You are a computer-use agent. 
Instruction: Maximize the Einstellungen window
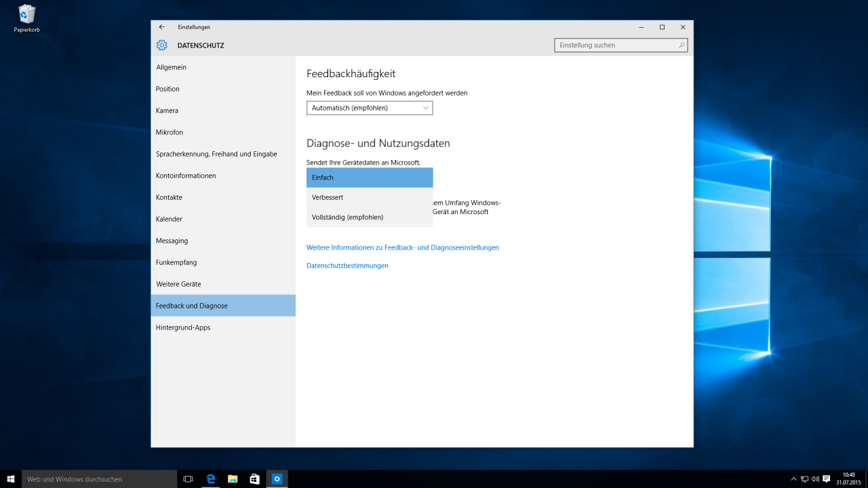pos(662,27)
